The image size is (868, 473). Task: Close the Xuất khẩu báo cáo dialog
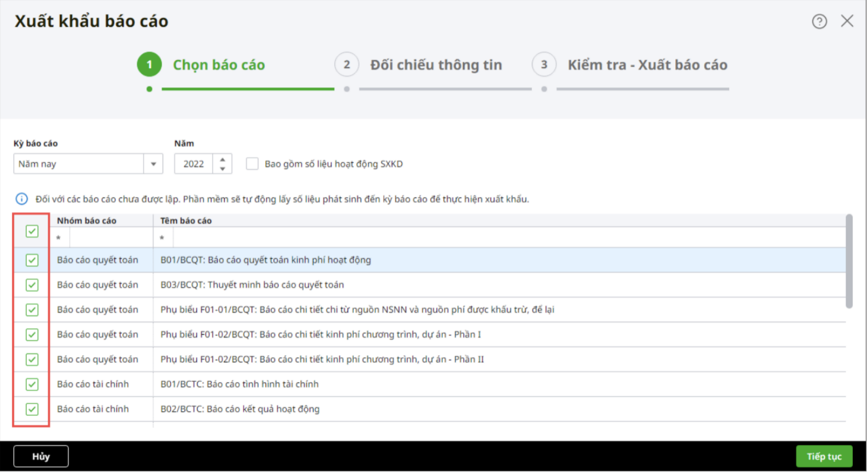tap(847, 21)
